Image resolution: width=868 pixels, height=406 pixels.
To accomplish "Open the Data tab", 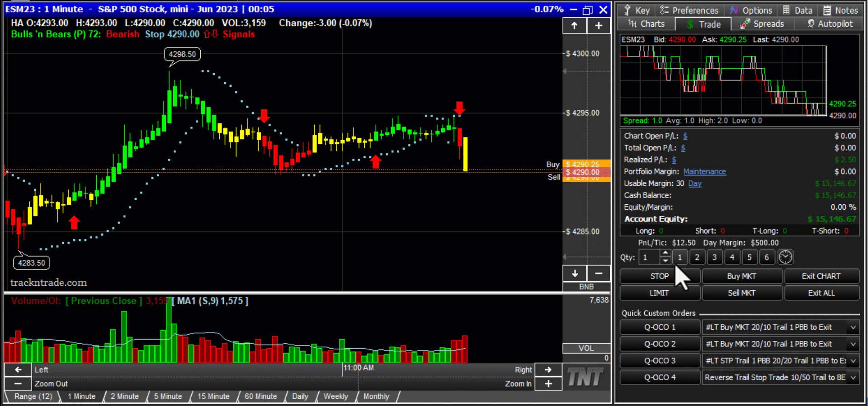I will 797,10.
